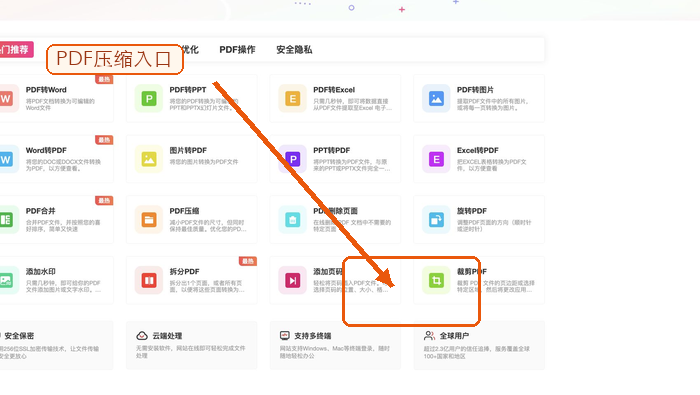Click the pink 添加页码 icon

(293, 280)
